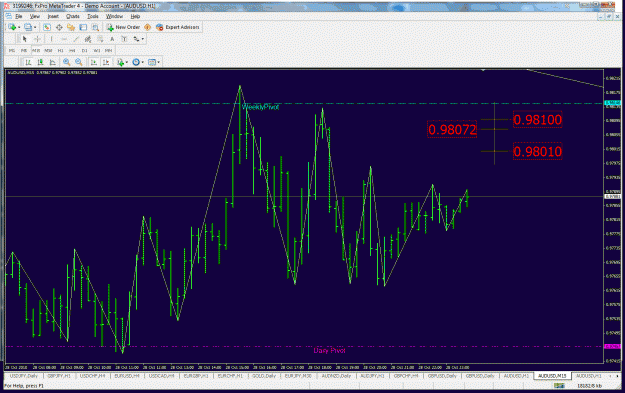Set timeframe to D1
The width and height of the screenshot is (625, 393).
85,51
